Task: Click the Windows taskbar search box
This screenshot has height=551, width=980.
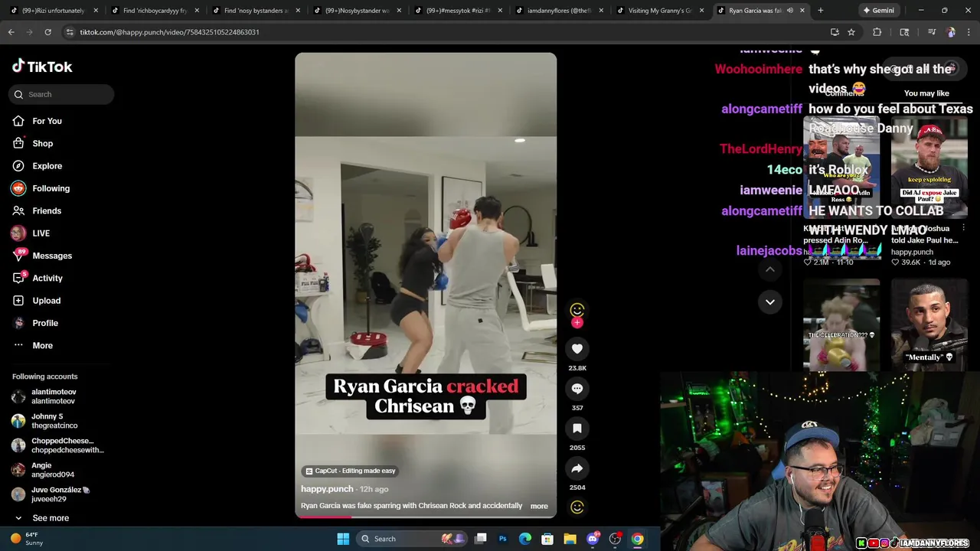Action: click(x=412, y=539)
